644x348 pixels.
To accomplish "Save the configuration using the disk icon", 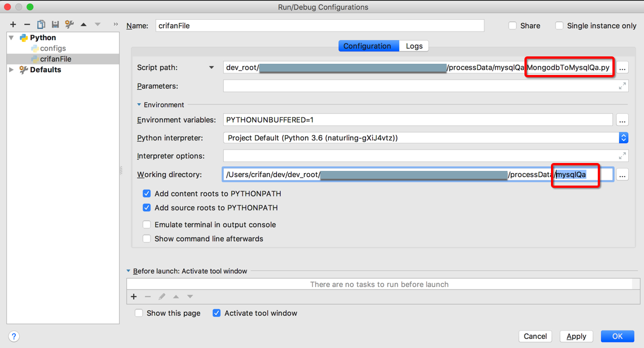I will click(55, 25).
